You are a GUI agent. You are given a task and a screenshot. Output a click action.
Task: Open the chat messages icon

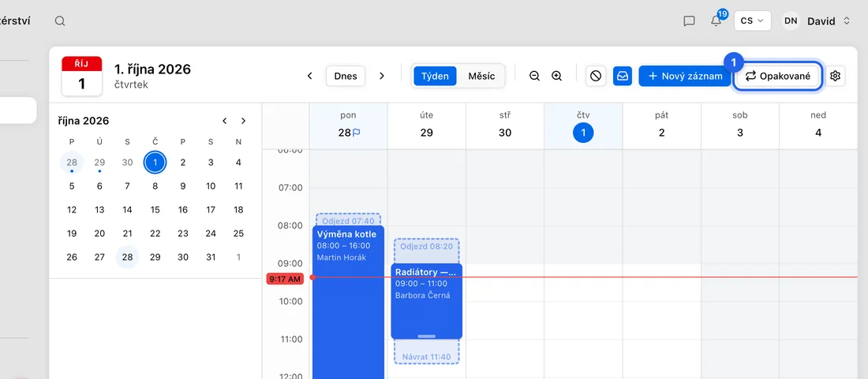[689, 21]
